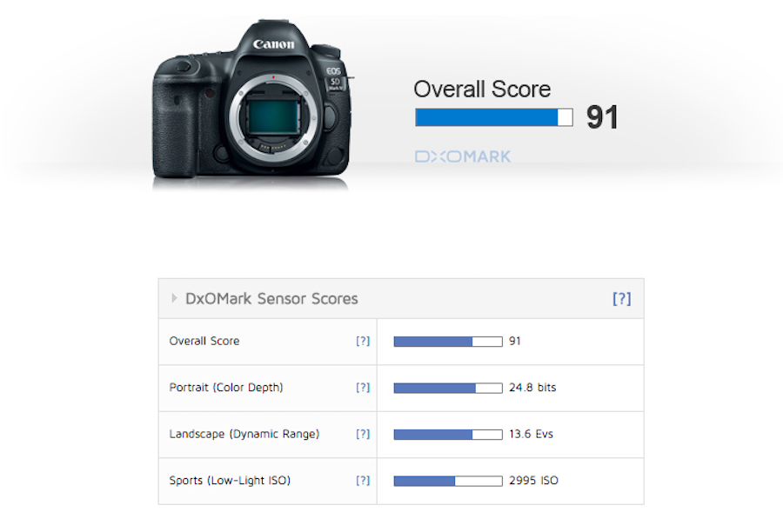The height and width of the screenshot is (532, 783).
Task: Click the 24.8 bits value
Action: (x=532, y=388)
